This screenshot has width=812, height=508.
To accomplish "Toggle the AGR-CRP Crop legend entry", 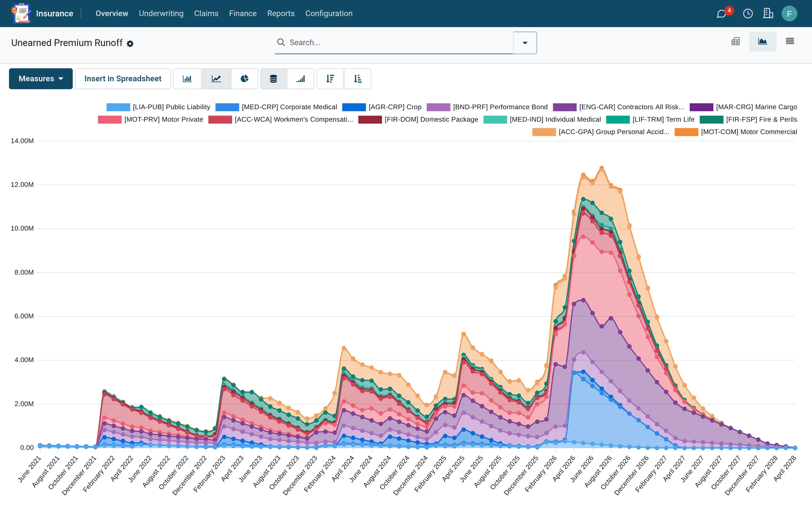I will (x=382, y=107).
